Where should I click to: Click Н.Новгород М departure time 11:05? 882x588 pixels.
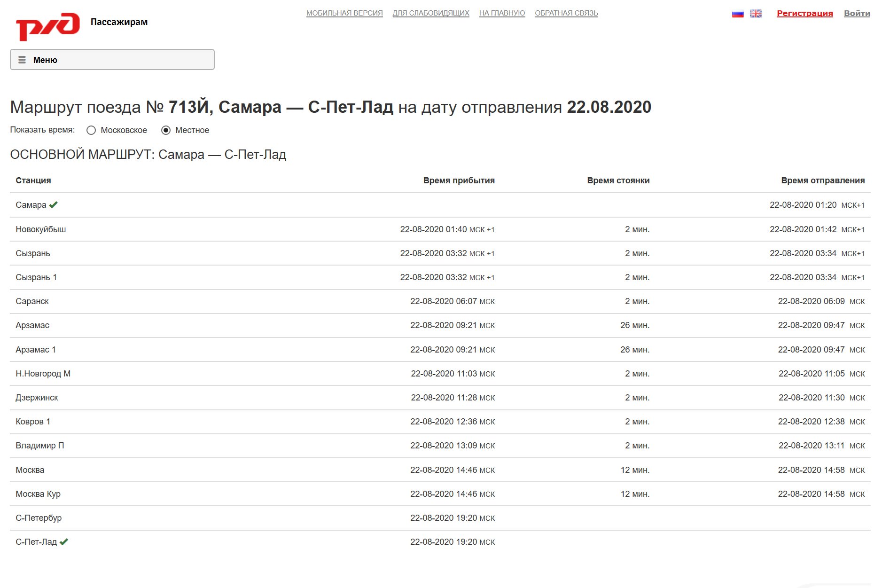pos(822,374)
